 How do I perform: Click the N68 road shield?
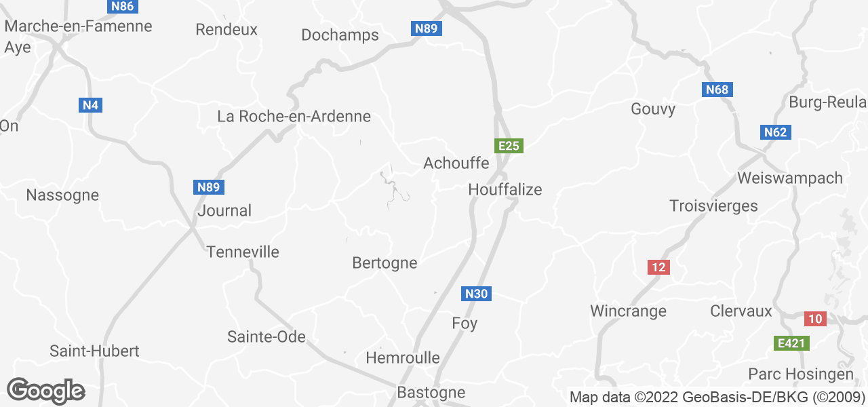click(717, 90)
